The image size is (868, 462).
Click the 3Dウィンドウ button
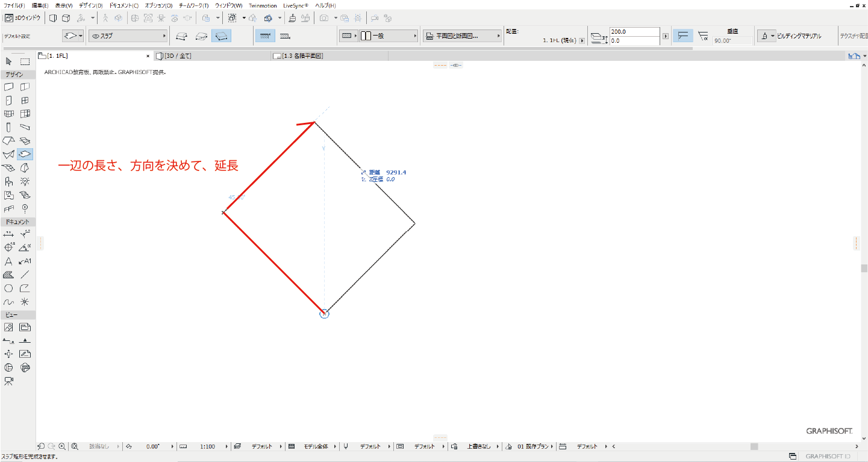pyautogui.click(x=23, y=18)
